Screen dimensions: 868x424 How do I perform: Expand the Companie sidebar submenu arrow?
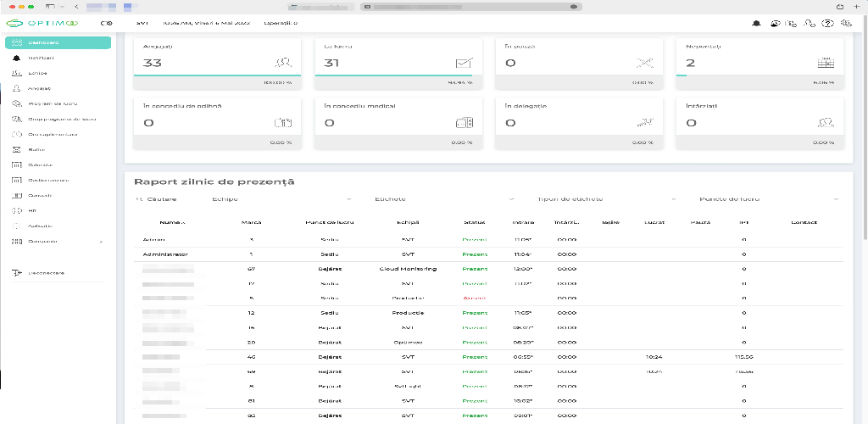point(101,242)
